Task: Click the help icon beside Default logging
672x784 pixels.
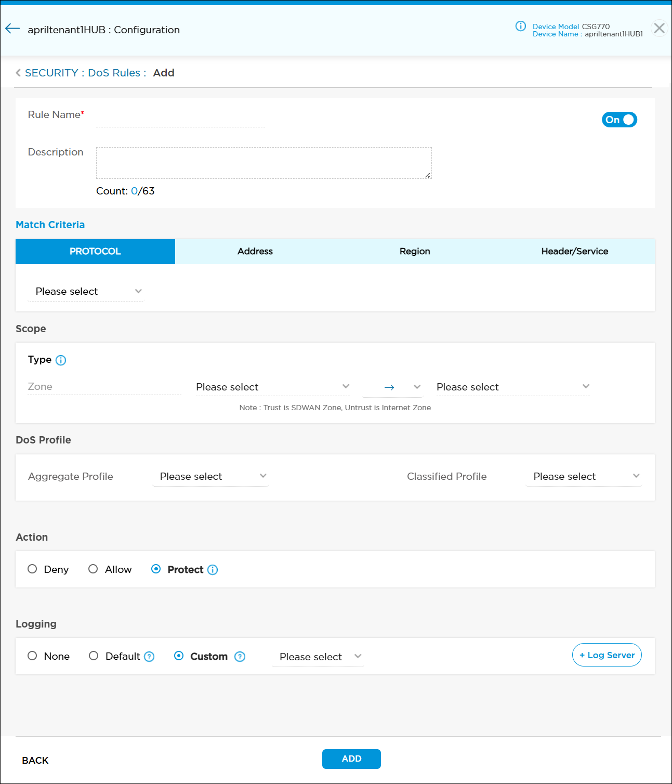Action: [x=149, y=657]
